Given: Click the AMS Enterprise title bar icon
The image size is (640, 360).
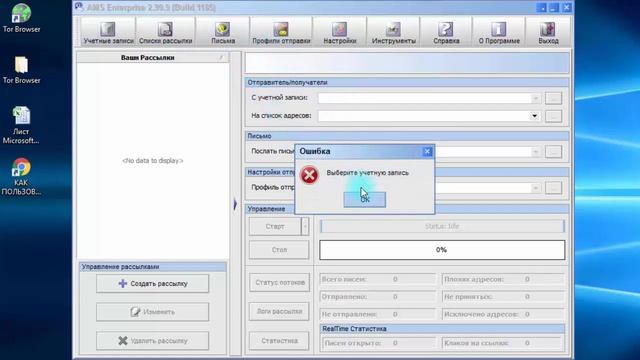Looking at the screenshot, I should [x=79, y=7].
